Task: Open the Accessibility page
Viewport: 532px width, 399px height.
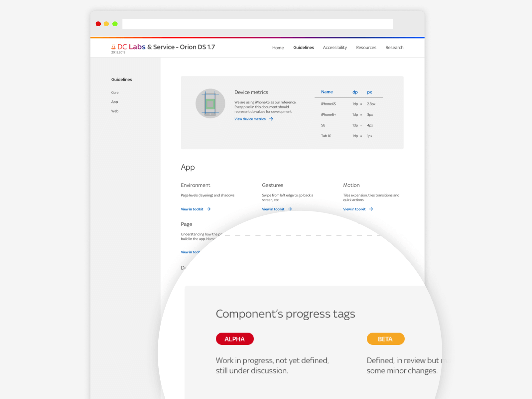Action: coord(335,48)
